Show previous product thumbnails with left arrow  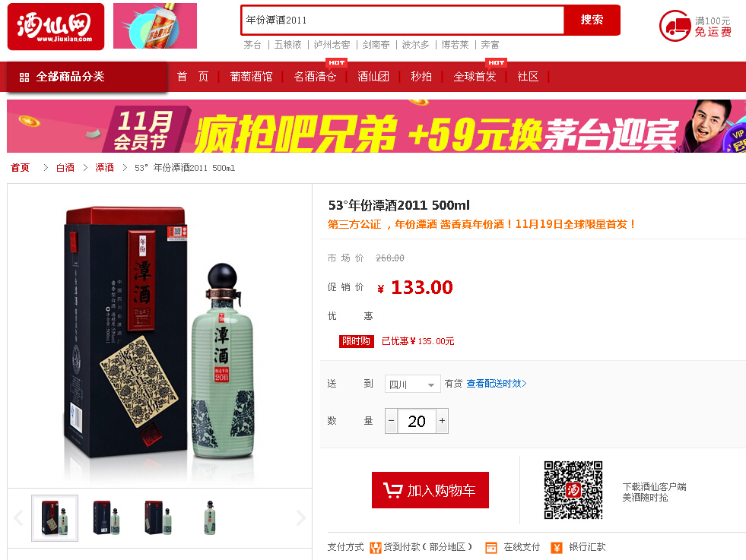18,517
